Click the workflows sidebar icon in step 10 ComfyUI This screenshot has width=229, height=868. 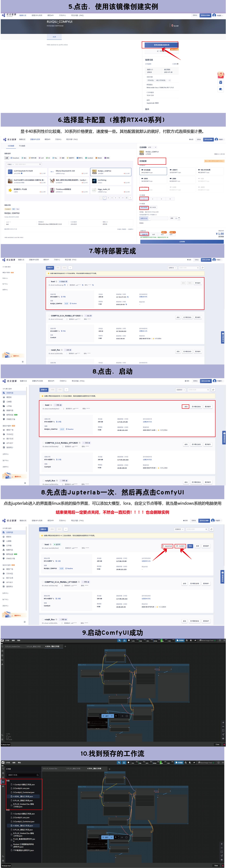(3, 782)
